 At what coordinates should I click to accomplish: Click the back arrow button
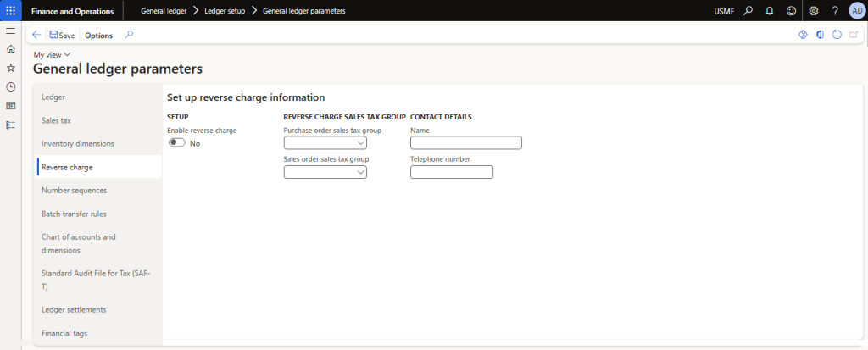pos(36,35)
